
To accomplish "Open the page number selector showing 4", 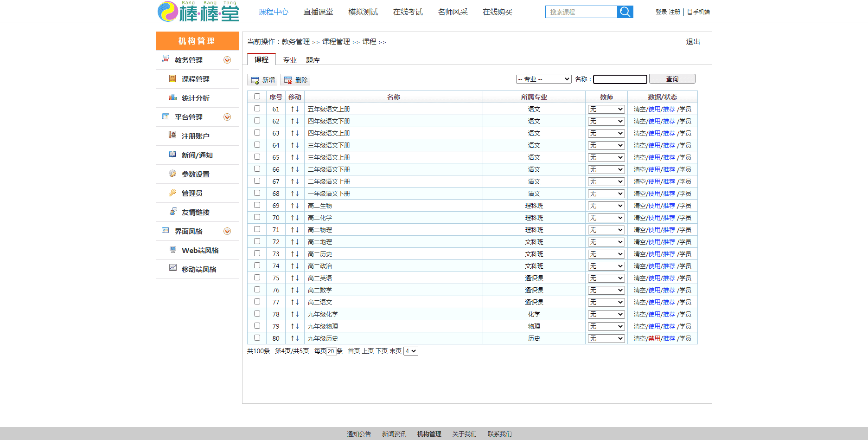I will pyautogui.click(x=410, y=351).
